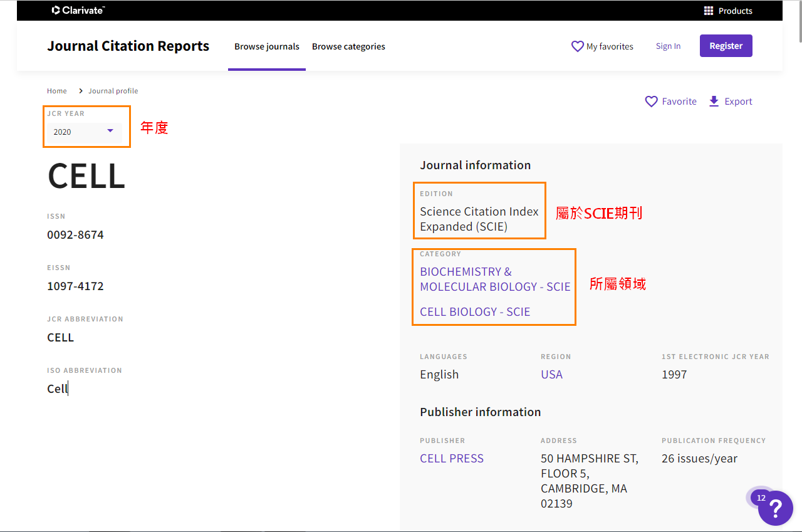
Task: Click the Sign In link
Action: pos(668,46)
